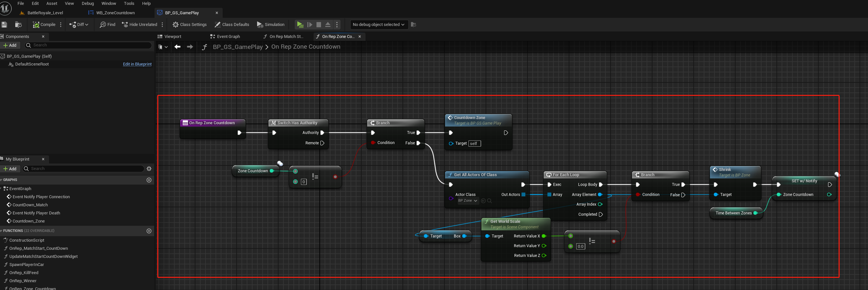Click Add button in Components panel
Viewport: 868px width, 290px height.
pyautogui.click(x=10, y=45)
